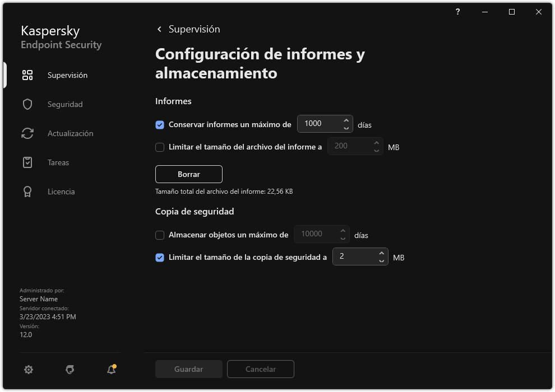
Task: Select the Licencia badge icon
Action: click(x=27, y=191)
